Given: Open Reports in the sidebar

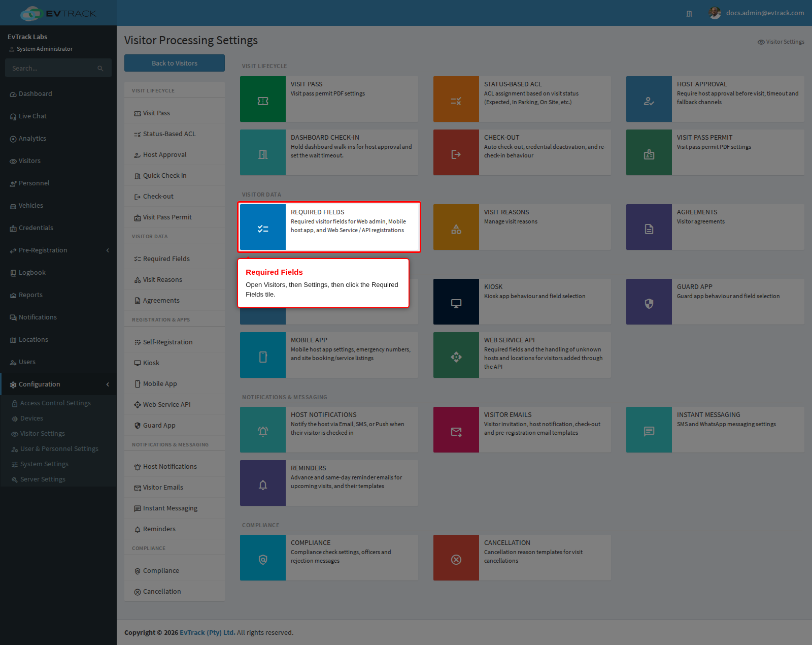Looking at the screenshot, I should click(58, 295).
